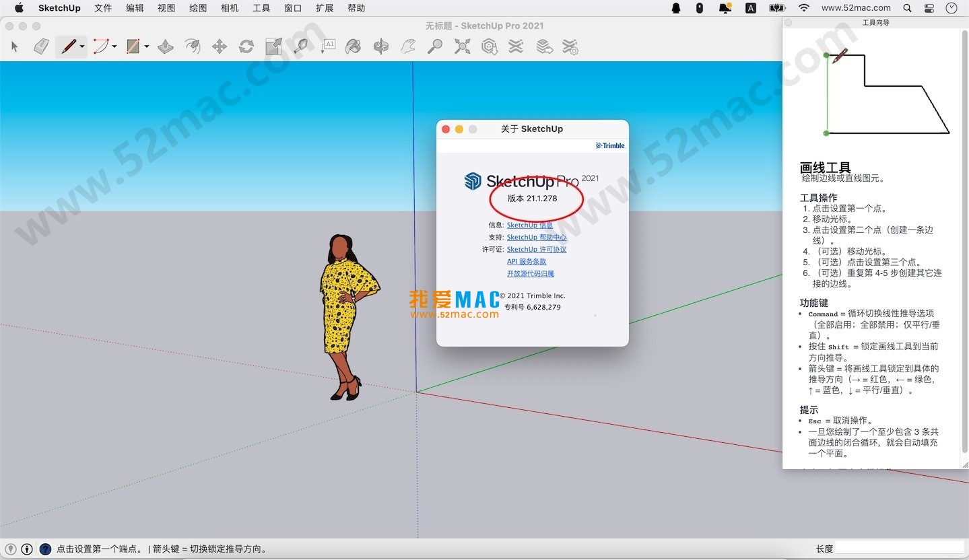
Task: Open the 3D Warehouse
Action: click(490, 46)
